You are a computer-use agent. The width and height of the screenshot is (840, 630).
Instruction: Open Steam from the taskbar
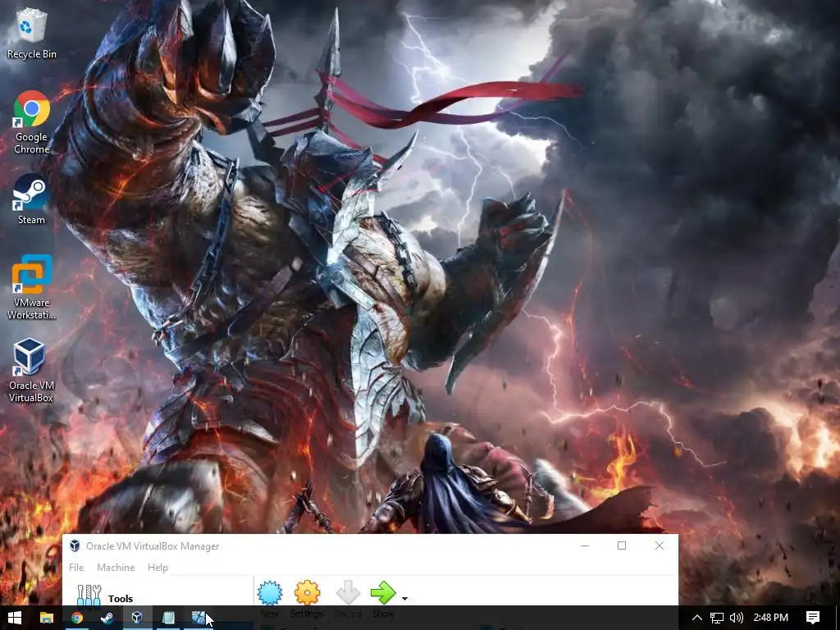107,618
